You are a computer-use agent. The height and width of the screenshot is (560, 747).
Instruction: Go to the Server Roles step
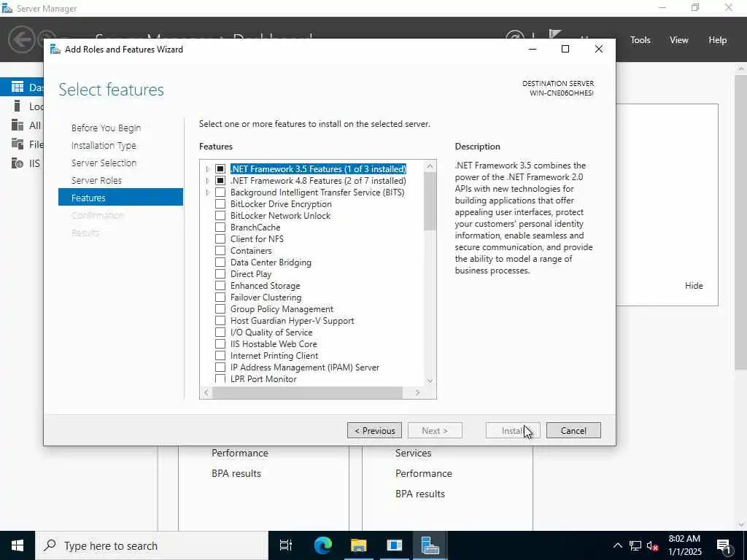pyautogui.click(x=97, y=181)
